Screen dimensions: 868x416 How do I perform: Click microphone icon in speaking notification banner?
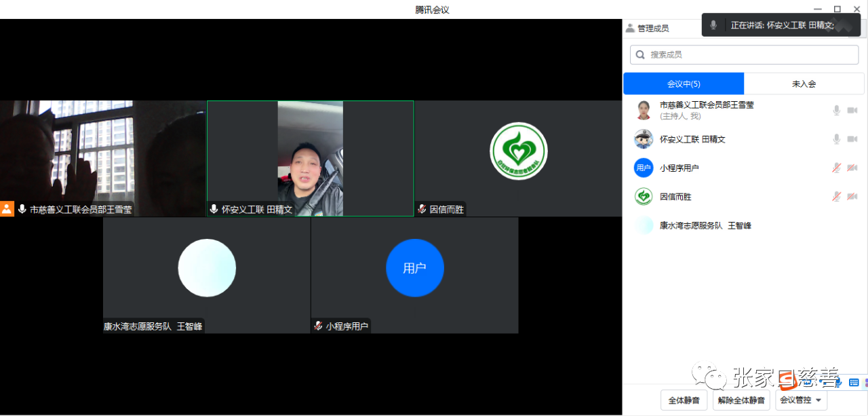pos(713,25)
